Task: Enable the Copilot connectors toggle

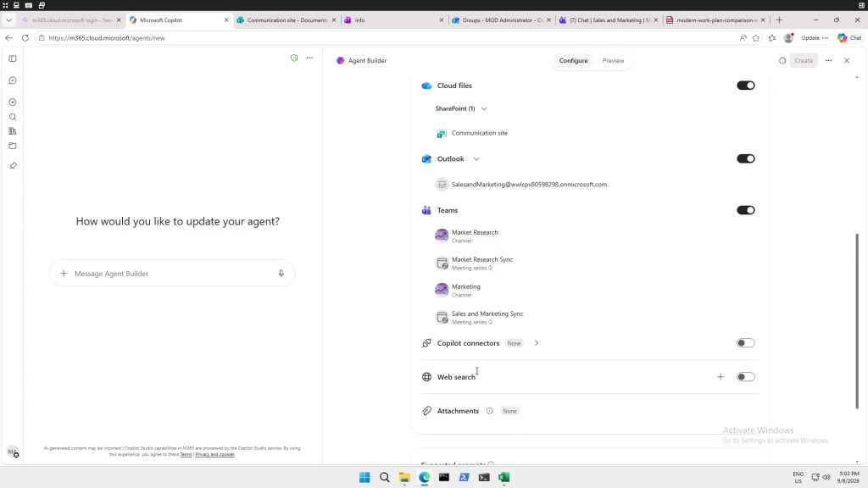Action: point(746,343)
